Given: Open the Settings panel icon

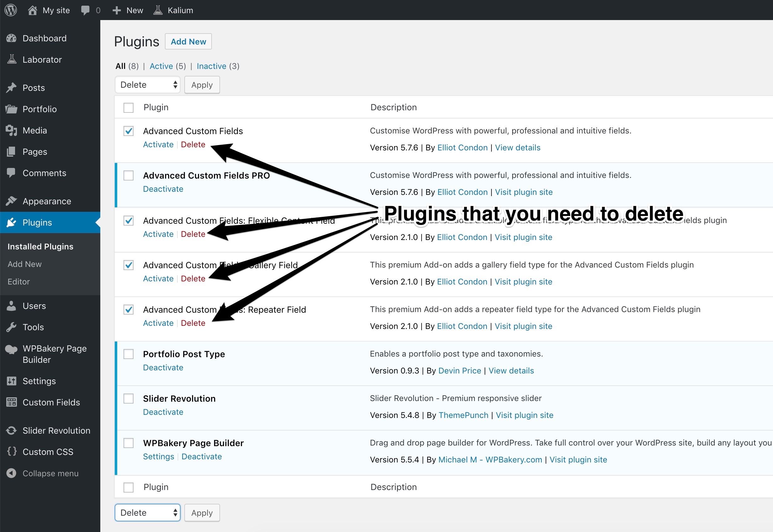Looking at the screenshot, I should coord(11,381).
